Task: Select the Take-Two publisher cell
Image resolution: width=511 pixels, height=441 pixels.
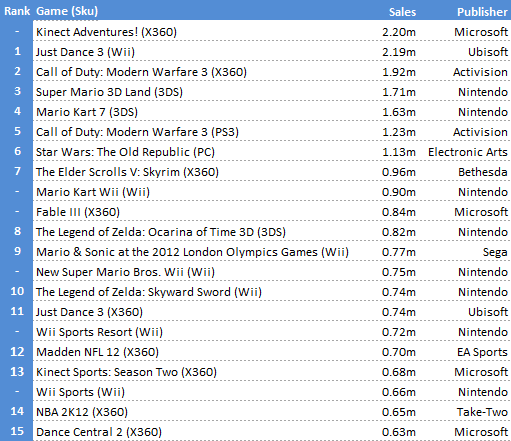Action: (482, 412)
